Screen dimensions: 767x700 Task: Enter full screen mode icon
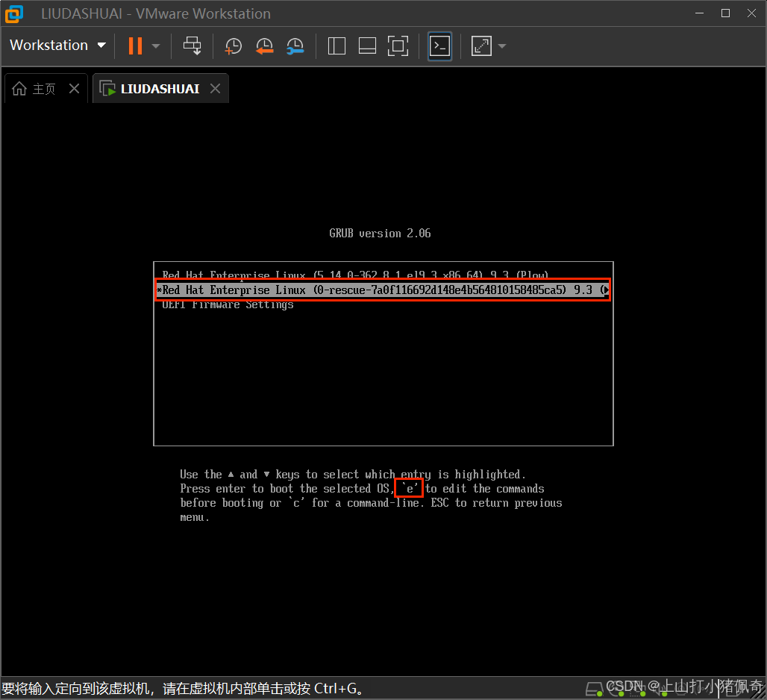point(398,46)
